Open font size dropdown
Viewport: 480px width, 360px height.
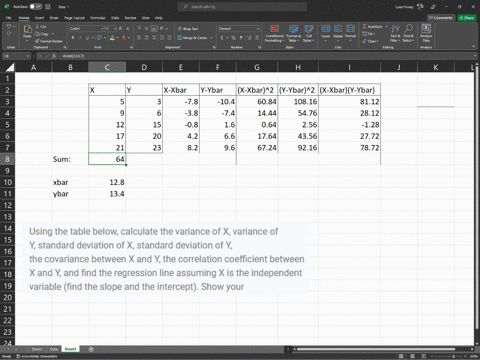point(115,29)
